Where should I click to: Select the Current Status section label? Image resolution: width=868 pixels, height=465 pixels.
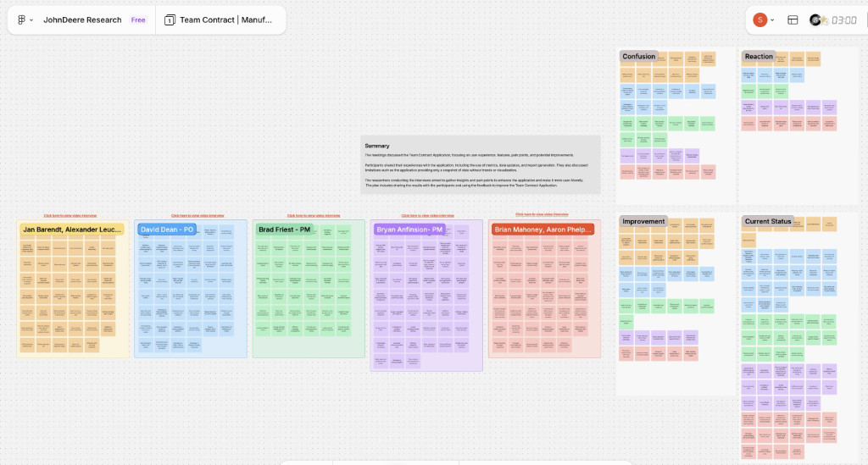pos(768,221)
